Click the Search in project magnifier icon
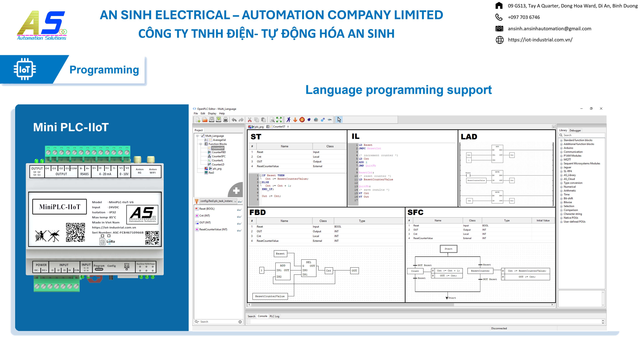This screenshot has width=644, height=362. coord(272,120)
